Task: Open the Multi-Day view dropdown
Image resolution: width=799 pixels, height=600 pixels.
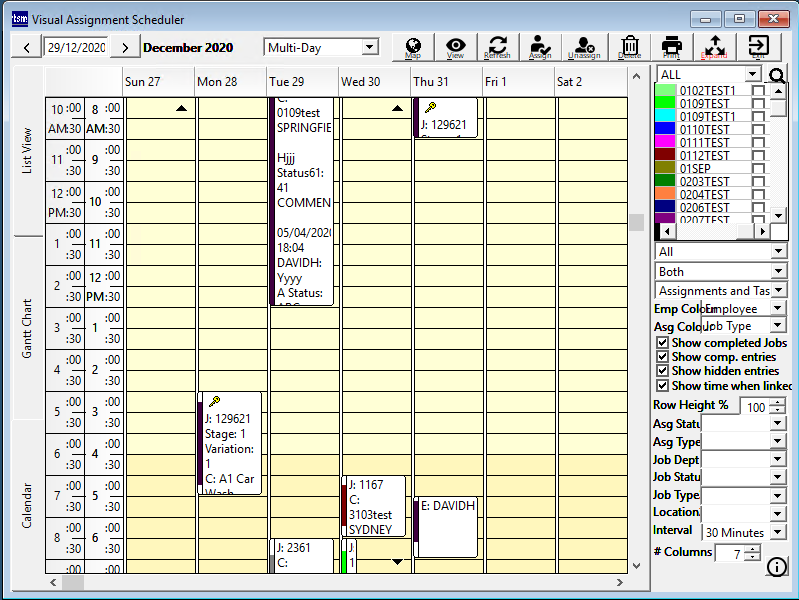Action: point(369,47)
